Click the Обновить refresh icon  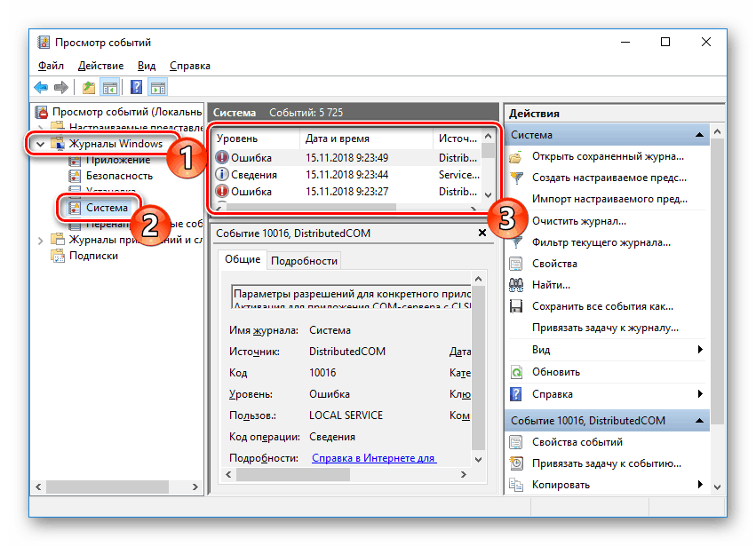pyautogui.click(x=516, y=372)
